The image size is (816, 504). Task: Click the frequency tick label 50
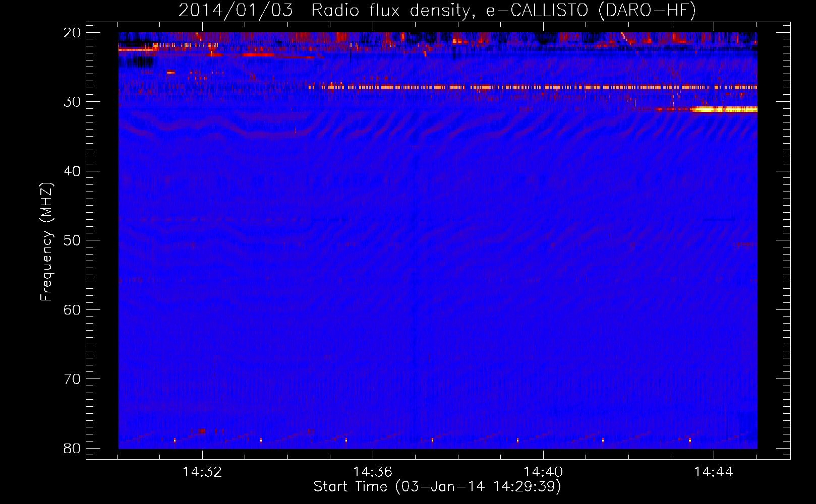coord(72,240)
